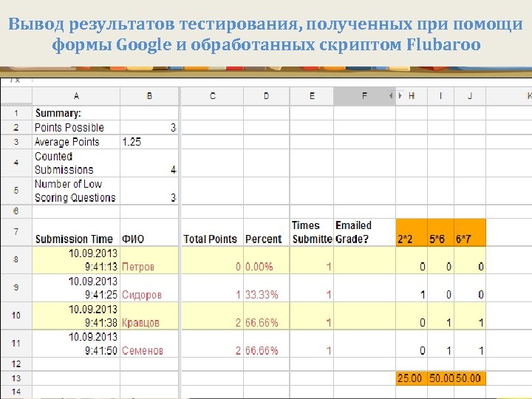Select column D header

(x=266, y=96)
